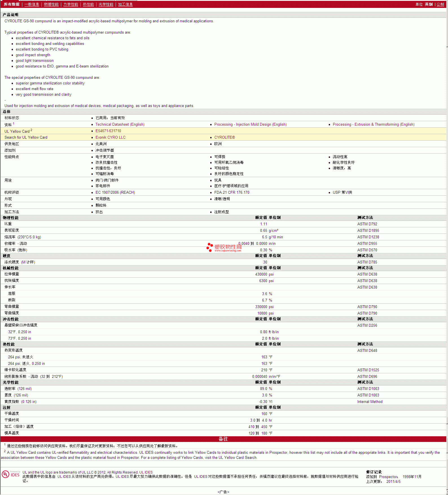Click the 430000 psi value

point(264,274)
